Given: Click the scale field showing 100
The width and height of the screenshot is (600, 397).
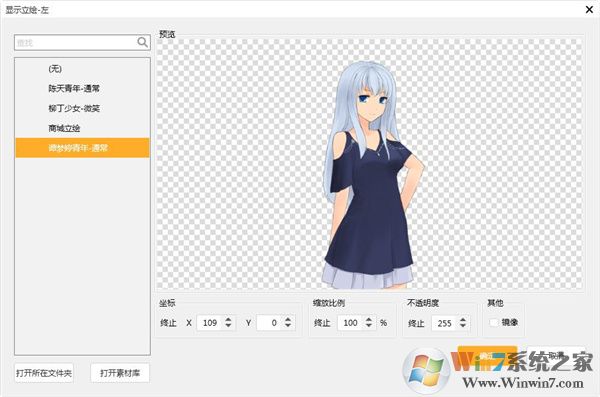Looking at the screenshot, I should [x=351, y=323].
